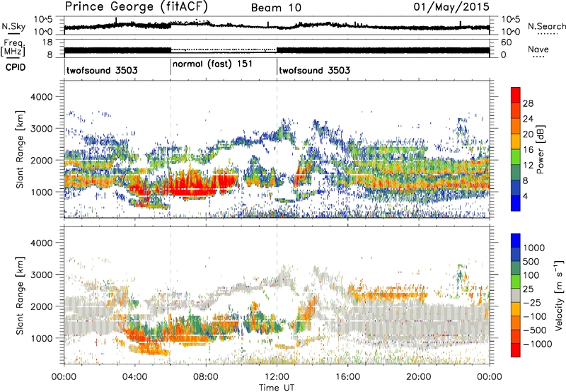This screenshot has width=566, height=392.
Task: Click the date '01/May/2015'
Action: coord(451,7)
